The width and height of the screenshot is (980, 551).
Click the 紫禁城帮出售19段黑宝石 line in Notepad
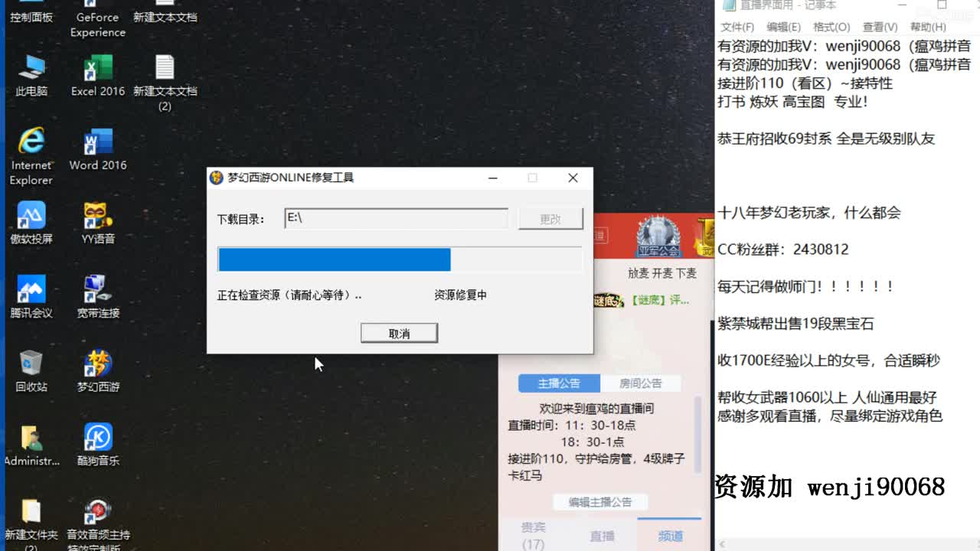795,324
